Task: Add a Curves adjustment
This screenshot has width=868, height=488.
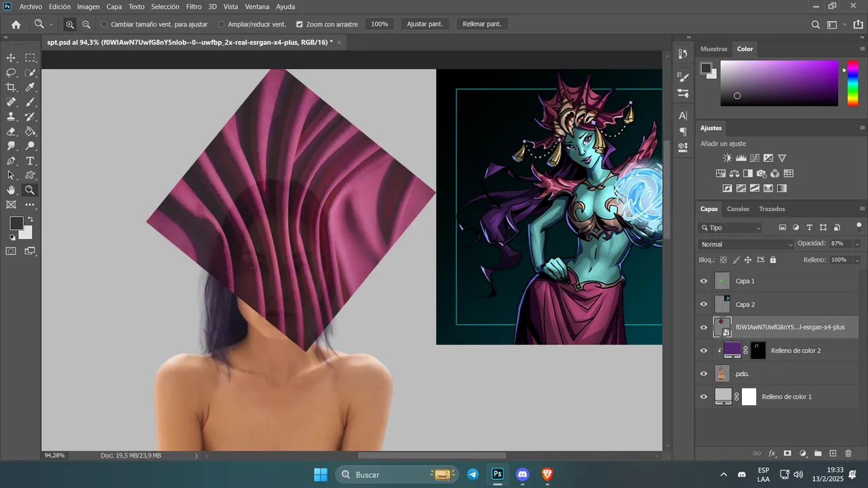Action: (x=755, y=158)
